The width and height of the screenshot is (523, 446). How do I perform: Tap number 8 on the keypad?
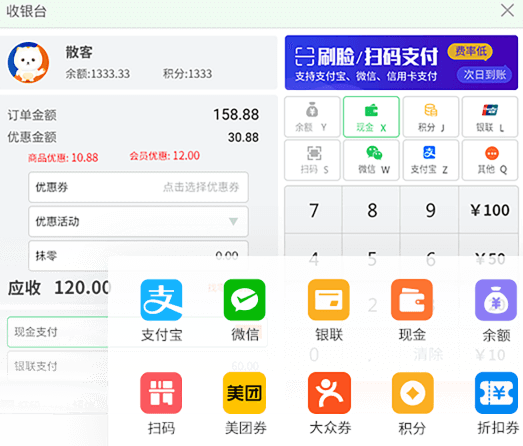tap(372, 210)
